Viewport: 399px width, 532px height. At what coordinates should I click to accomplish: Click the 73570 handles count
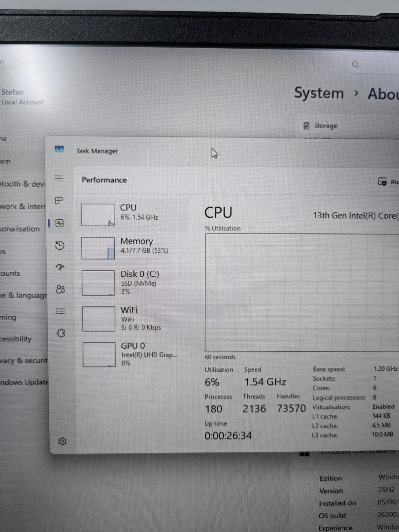click(291, 408)
